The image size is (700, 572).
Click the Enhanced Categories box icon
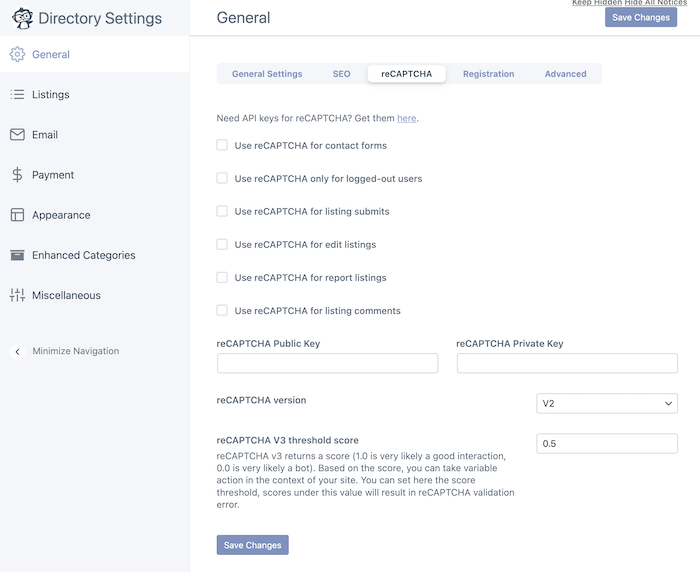[17, 255]
